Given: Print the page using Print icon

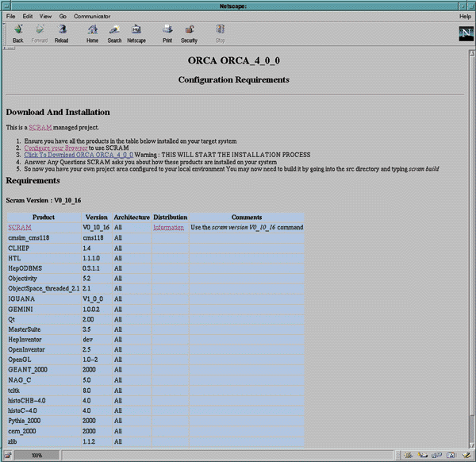Looking at the screenshot, I should (x=167, y=33).
